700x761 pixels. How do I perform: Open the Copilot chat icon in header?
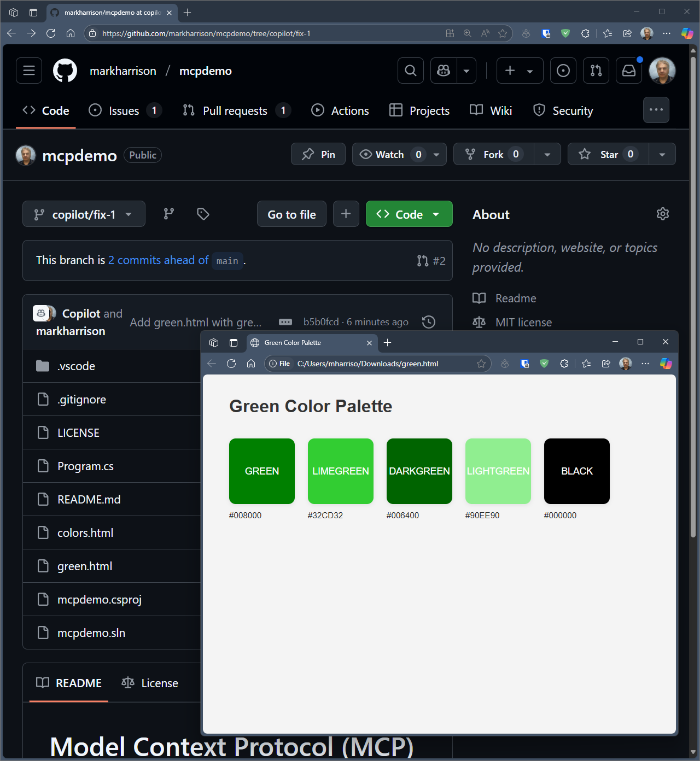(x=444, y=71)
